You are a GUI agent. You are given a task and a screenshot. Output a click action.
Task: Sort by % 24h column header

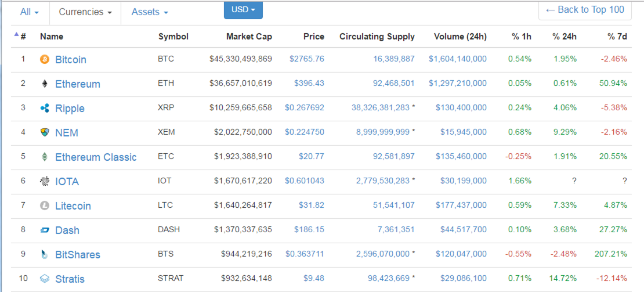(x=565, y=37)
